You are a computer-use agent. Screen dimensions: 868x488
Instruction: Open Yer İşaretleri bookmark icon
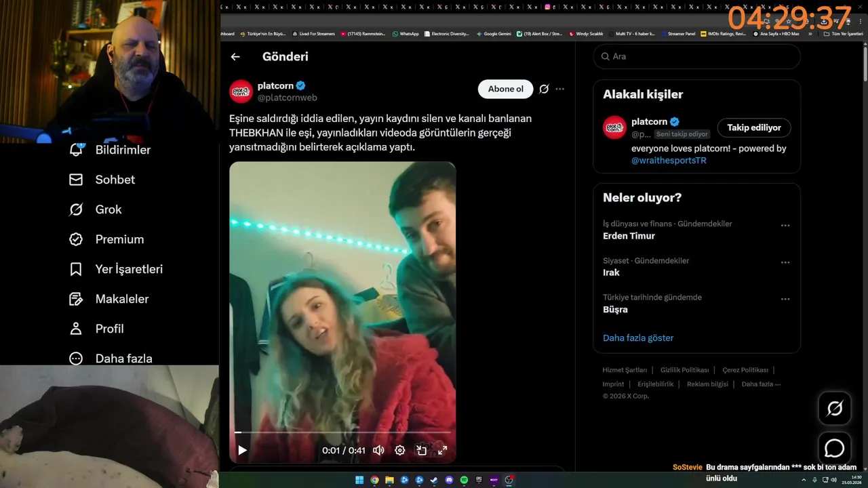[x=76, y=269]
